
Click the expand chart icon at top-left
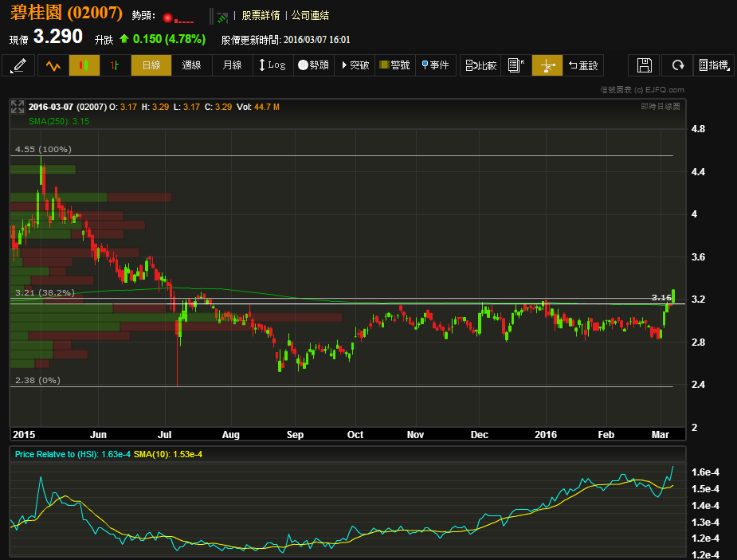[x=17, y=106]
